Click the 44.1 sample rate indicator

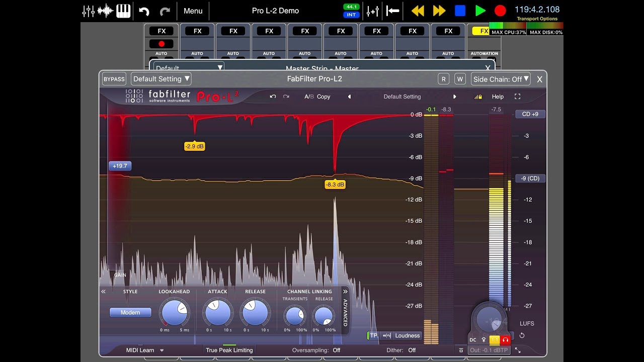pos(351,7)
